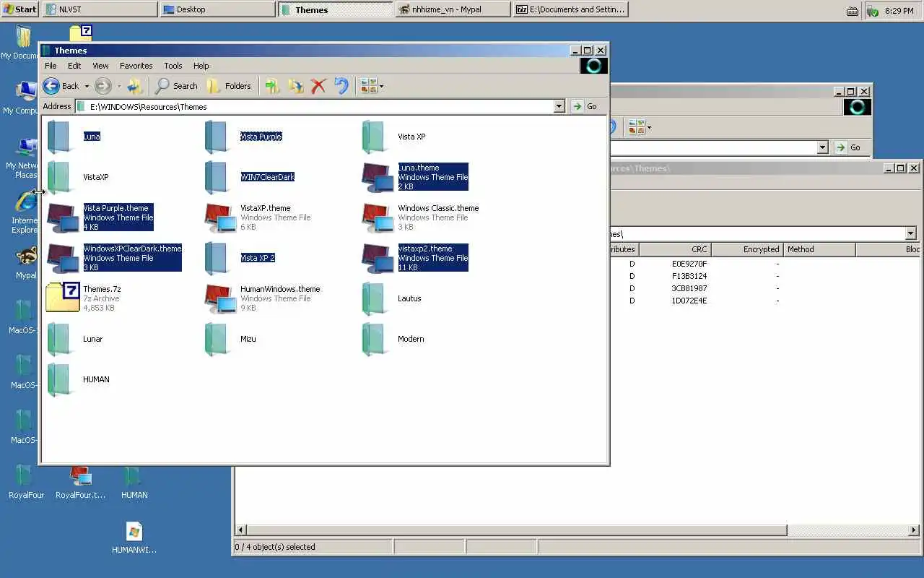Image resolution: width=924 pixels, height=578 pixels.
Task: Click the Undo toolbar icon
Action: tap(341, 86)
